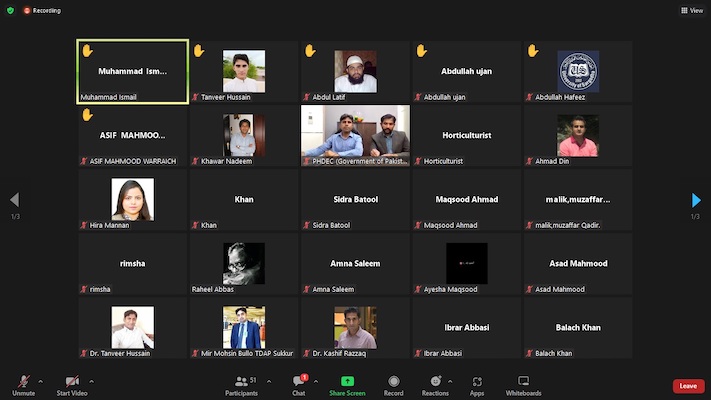Open the Participants panel
This screenshot has width=711, height=400.
[241, 384]
